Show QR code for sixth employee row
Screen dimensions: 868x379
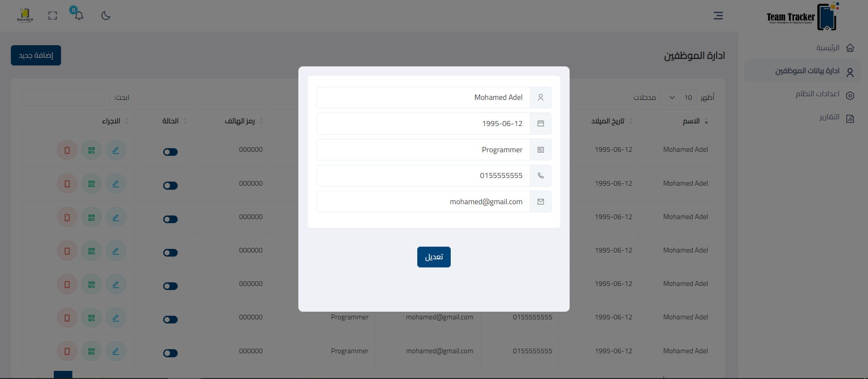point(91,318)
